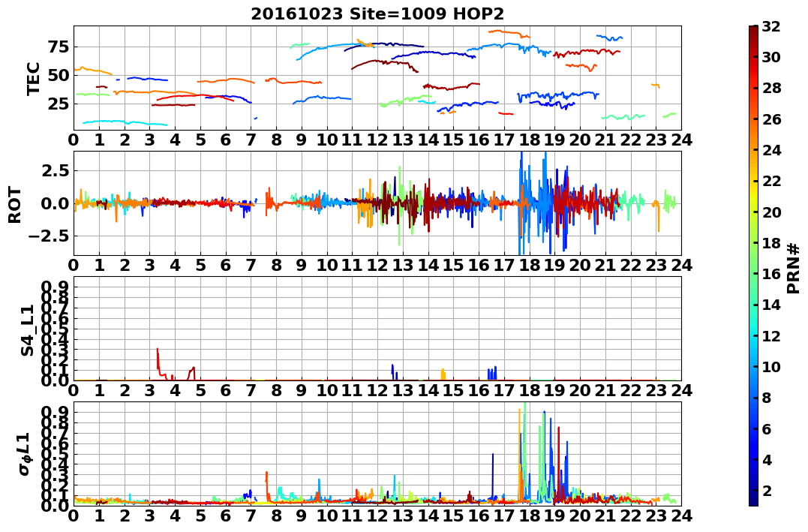Click hour 4 tick under the S4_L1 panel

[176, 390]
